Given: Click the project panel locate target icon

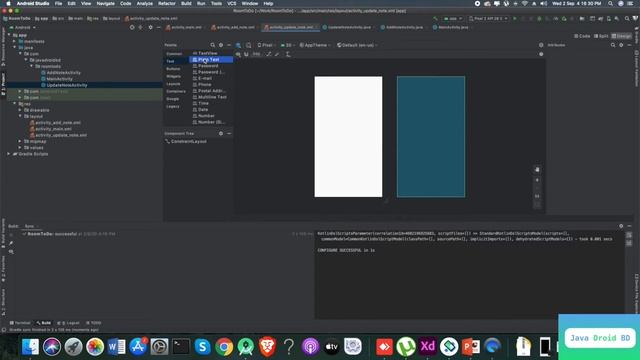Looking at the screenshot, I should (132, 27).
